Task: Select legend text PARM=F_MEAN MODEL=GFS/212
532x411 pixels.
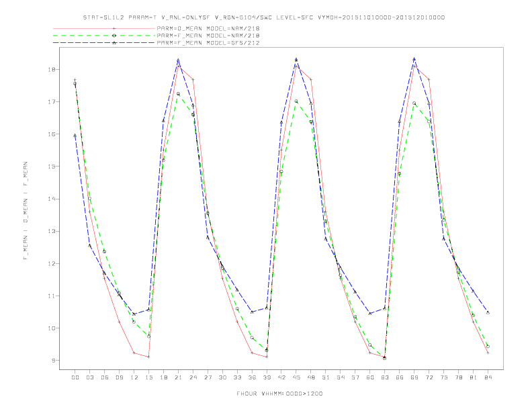Action: [x=208, y=43]
